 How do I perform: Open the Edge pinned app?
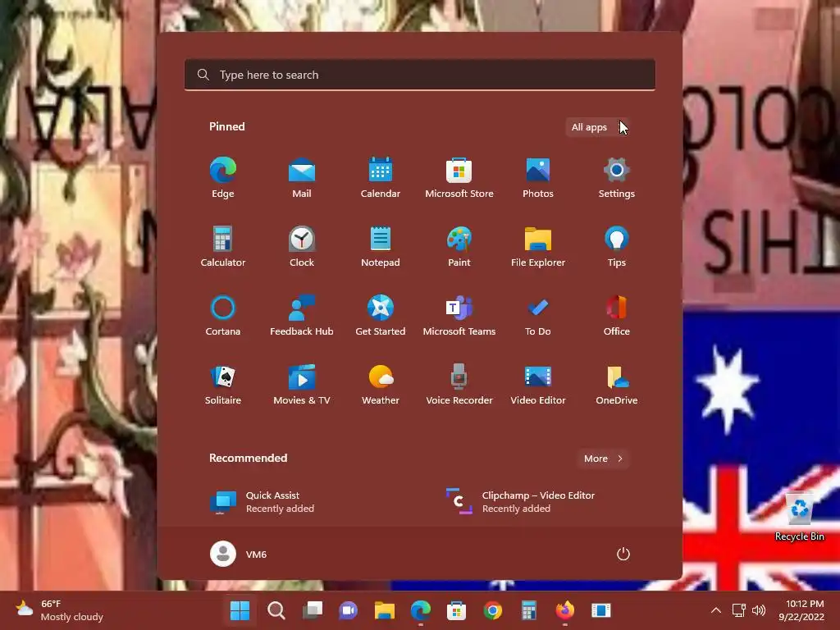[x=223, y=178]
